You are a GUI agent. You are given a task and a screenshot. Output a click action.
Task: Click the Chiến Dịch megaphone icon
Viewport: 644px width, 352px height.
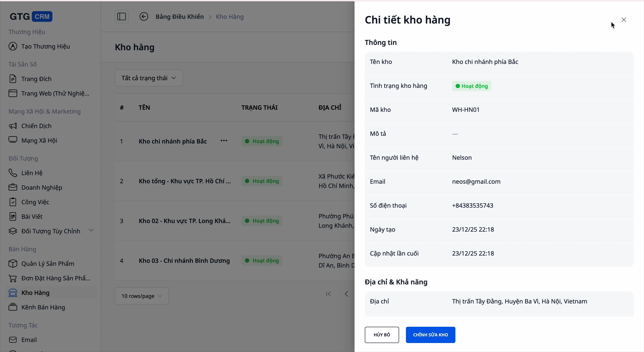[x=13, y=126]
